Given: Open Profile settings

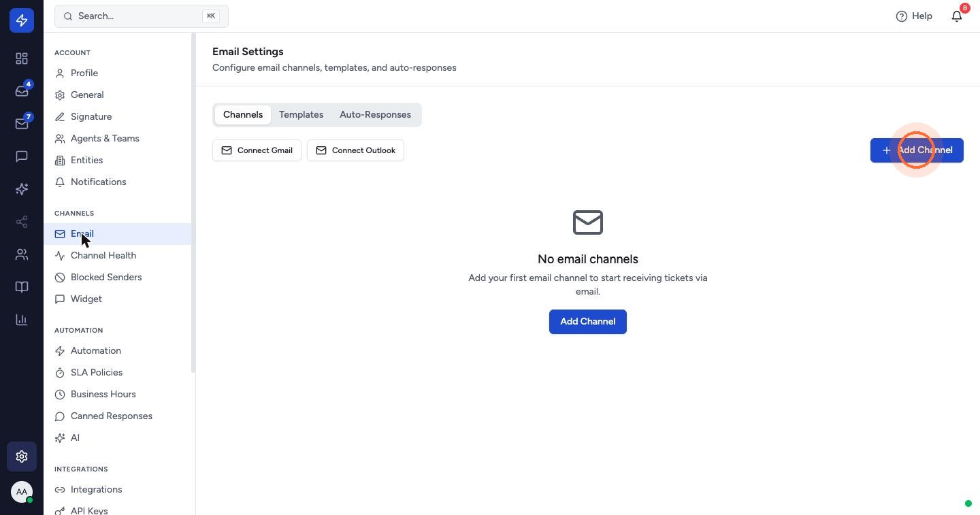Looking at the screenshot, I should (x=117, y=73).
